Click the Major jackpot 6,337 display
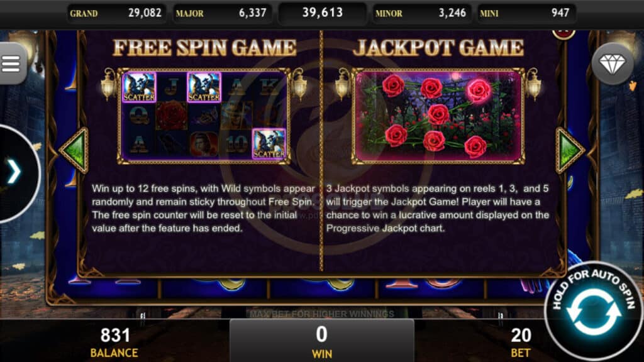This screenshot has height=362, width=644. tap(222, 13)
